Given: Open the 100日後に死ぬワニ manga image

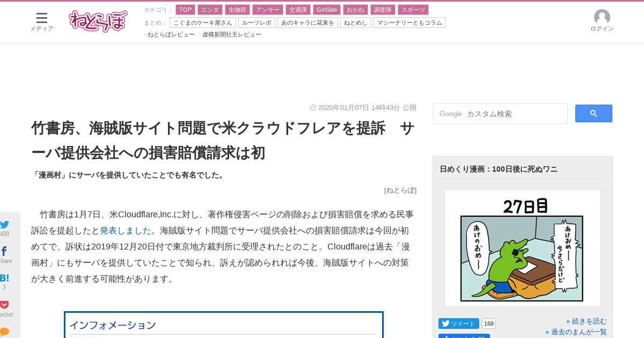Looking at the screenshot, I should [x=522, y=248].
